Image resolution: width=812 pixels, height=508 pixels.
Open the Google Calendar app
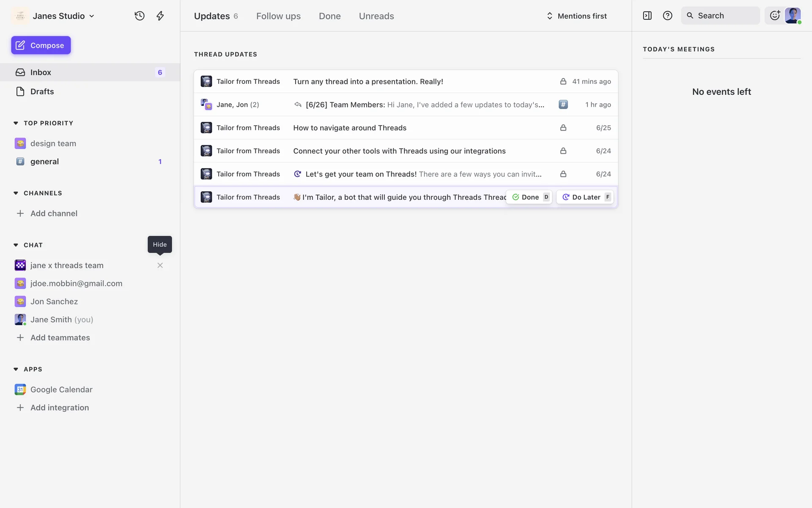pos(61,389)
